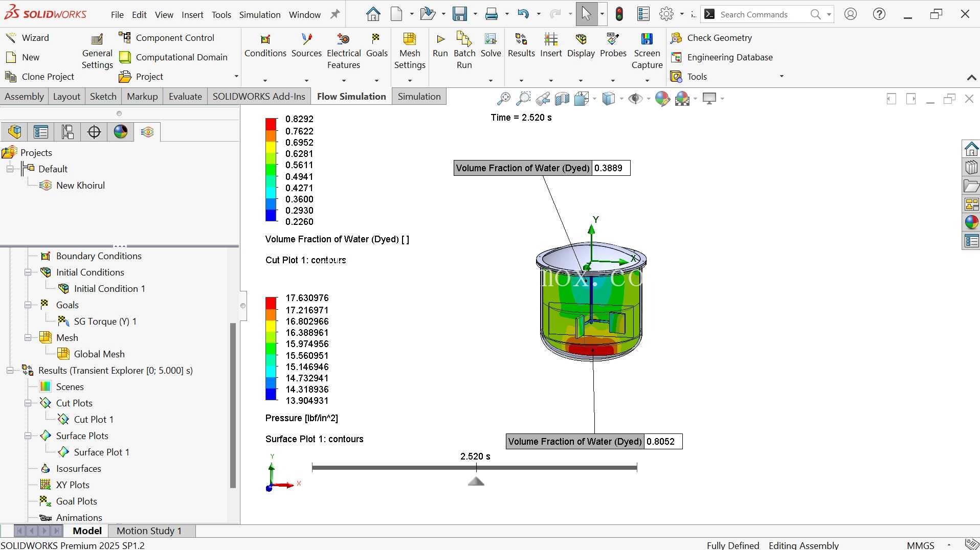Open Electrical Features

click(344, 52)
